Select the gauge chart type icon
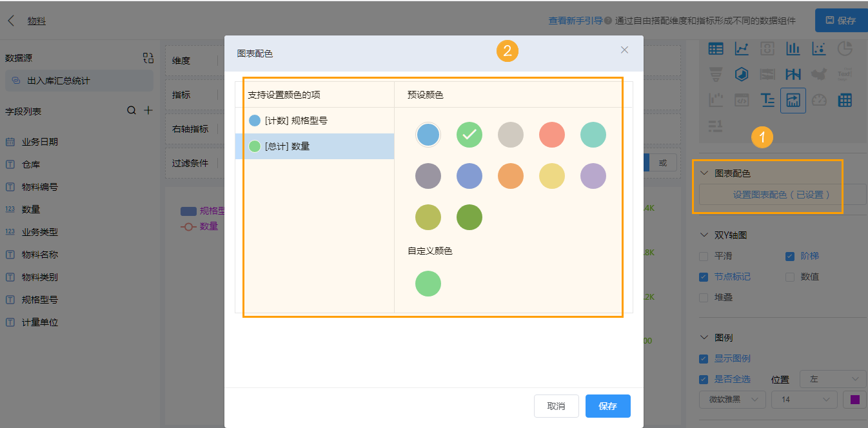Viewport: 868px width, 428px height. [x=819, y=100]
